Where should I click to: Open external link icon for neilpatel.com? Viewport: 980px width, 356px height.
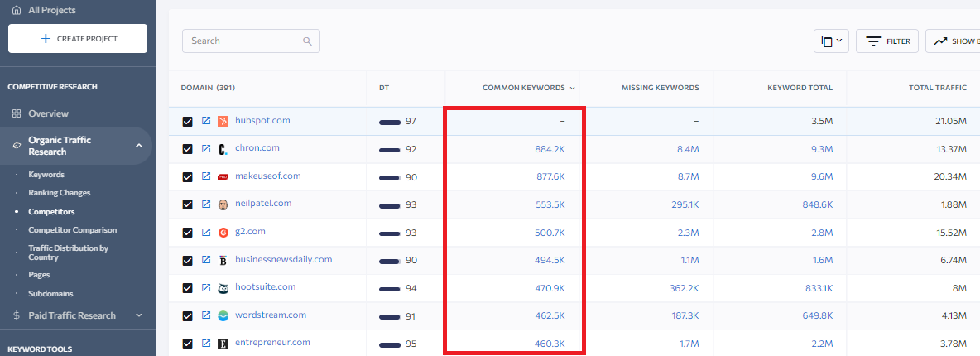[205, 204]
